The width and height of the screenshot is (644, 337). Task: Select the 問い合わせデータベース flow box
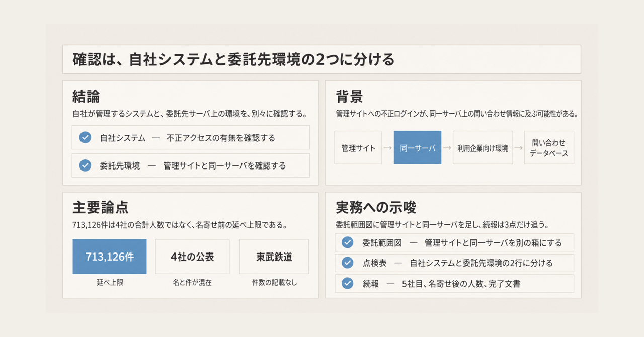click(549, 148)
